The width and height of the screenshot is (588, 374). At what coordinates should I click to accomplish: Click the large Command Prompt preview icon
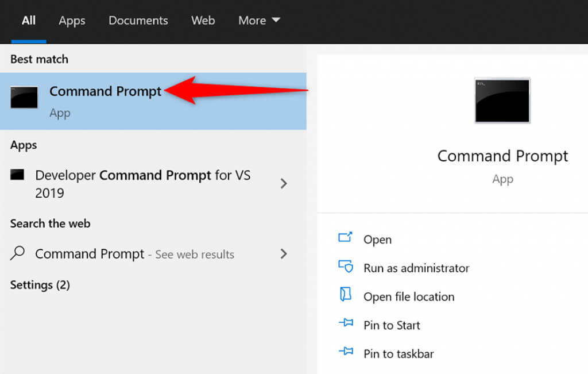pos(502,101)
